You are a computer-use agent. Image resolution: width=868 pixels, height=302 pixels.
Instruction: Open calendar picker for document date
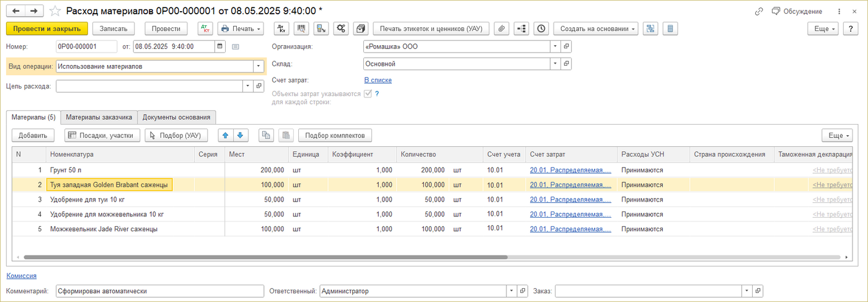point(221,47)
